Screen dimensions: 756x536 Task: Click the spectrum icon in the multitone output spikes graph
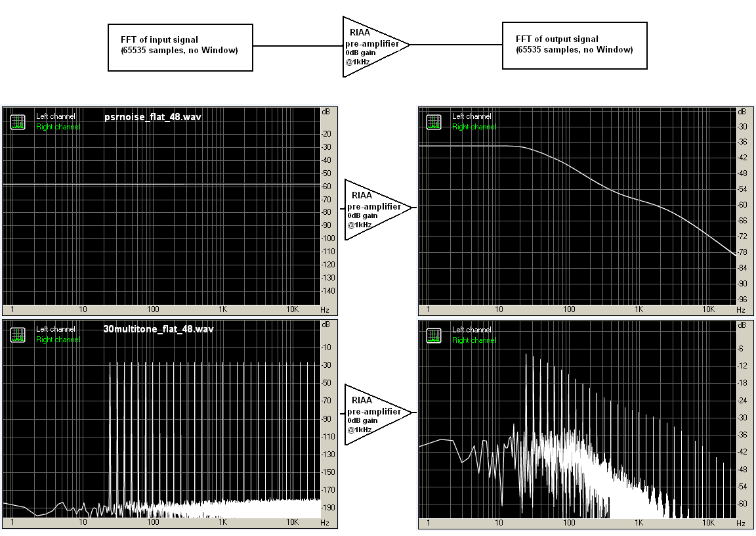click(x=434, y=335)
